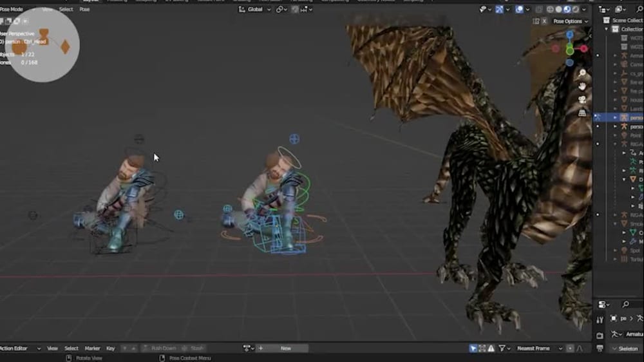
Task: Click the blue Z axis gizmo ball
Action: 570,35
